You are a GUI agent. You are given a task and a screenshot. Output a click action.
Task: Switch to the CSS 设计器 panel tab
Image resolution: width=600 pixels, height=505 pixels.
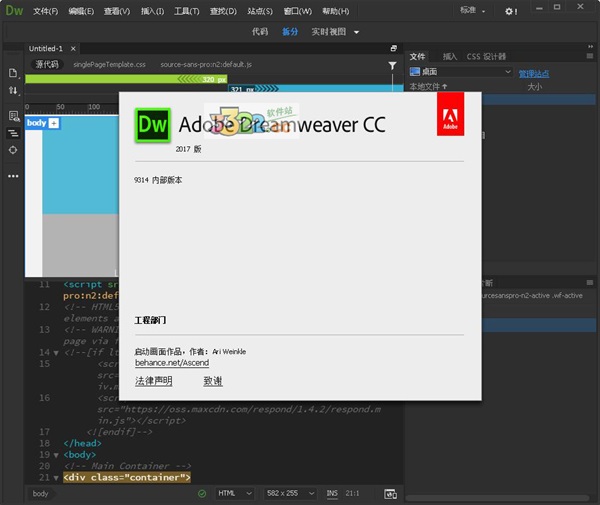[488, 57]
